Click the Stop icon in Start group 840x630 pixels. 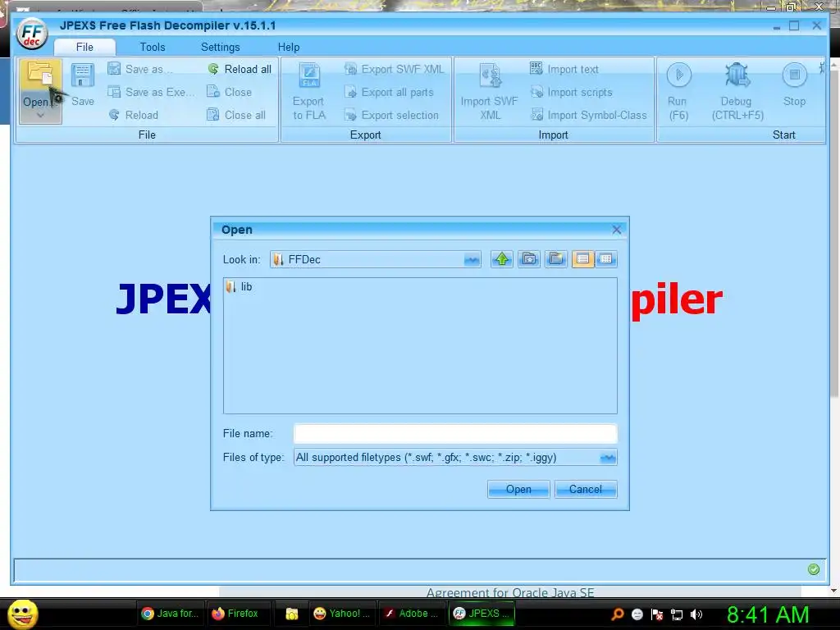[x=794, y=75]
